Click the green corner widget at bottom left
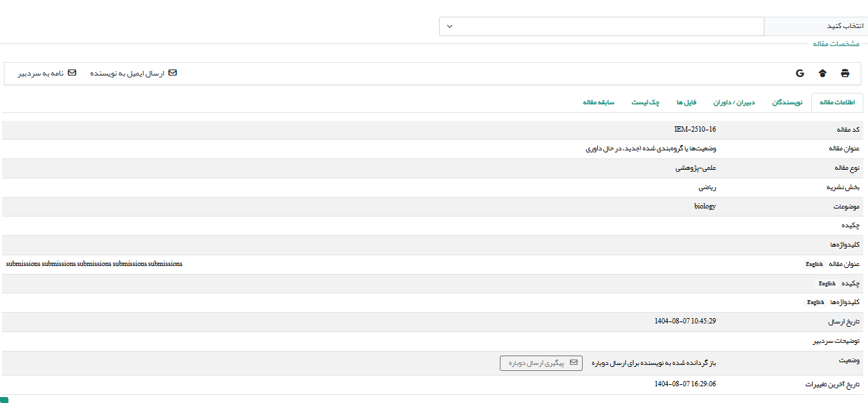 point(4,400)
